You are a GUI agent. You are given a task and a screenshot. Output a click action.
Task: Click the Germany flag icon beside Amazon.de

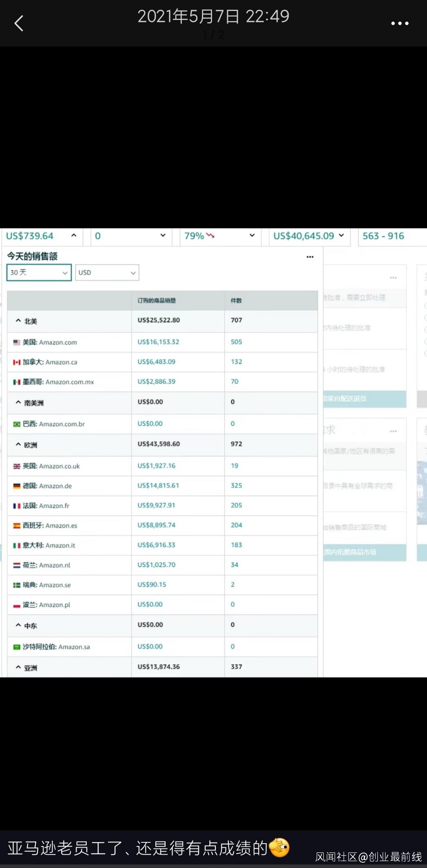[17, 486]
